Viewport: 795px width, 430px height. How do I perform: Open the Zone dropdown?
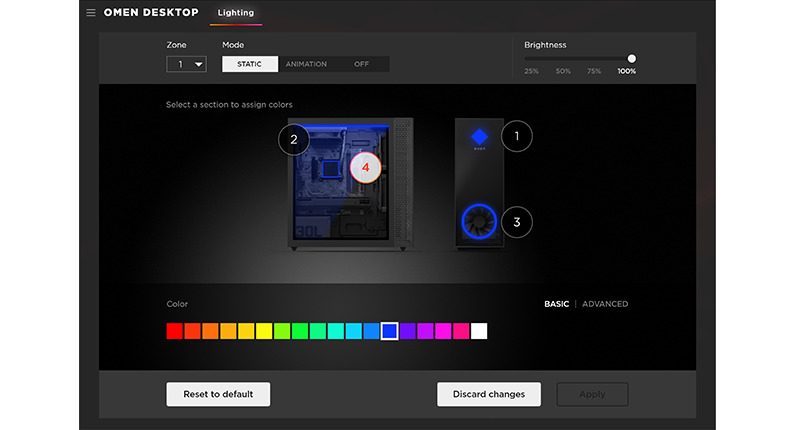[x=186, y=64]
